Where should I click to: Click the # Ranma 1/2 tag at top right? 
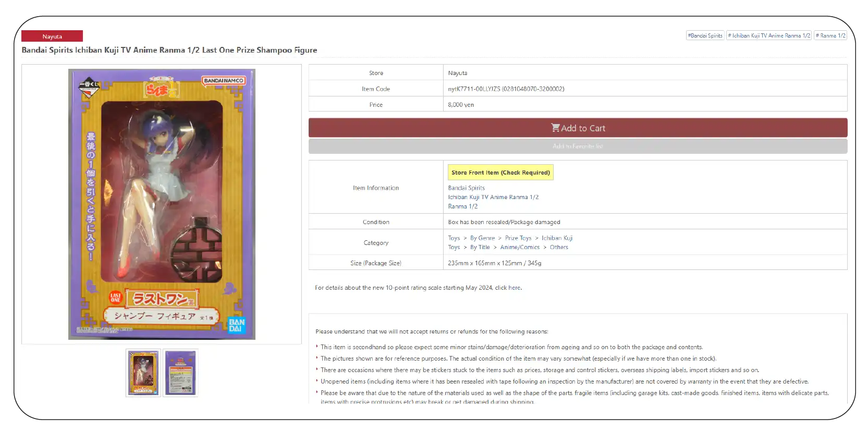coord(830,36)
